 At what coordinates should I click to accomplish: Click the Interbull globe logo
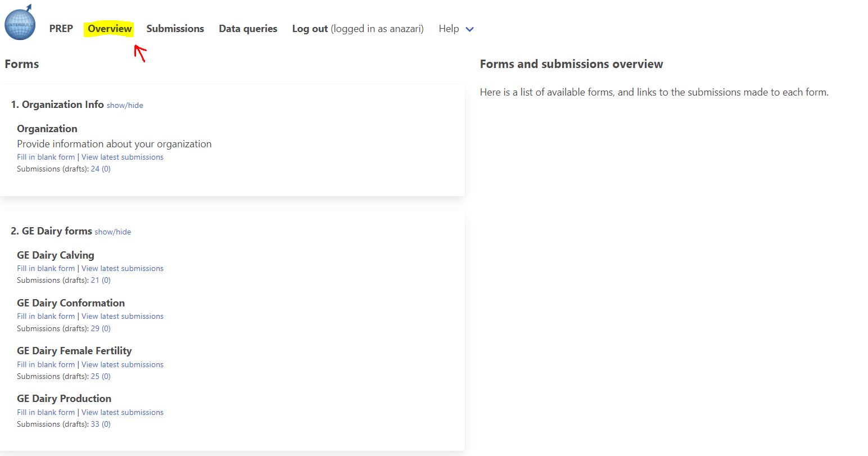(20, 24)
